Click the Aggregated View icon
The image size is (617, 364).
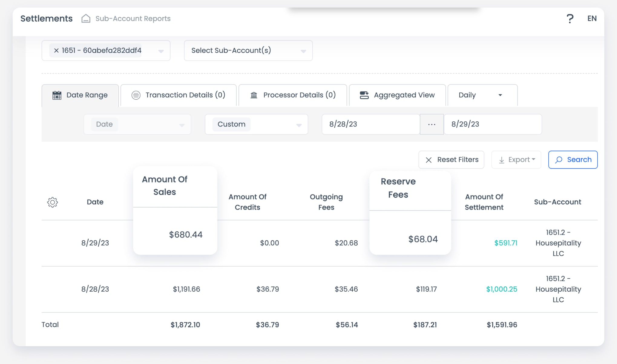[x=364, y=95]
